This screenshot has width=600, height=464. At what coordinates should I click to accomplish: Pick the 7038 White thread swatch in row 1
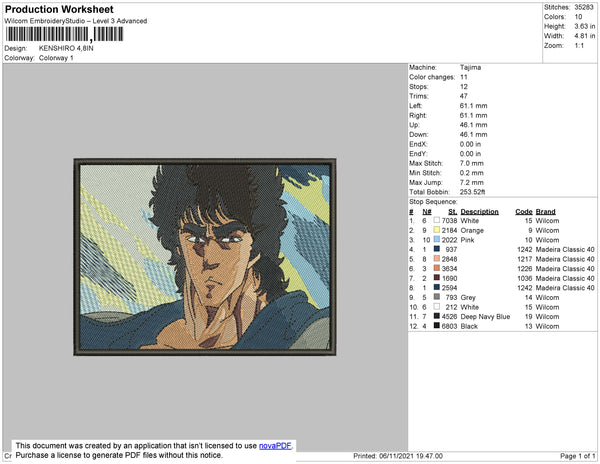[x=437, y=220]
